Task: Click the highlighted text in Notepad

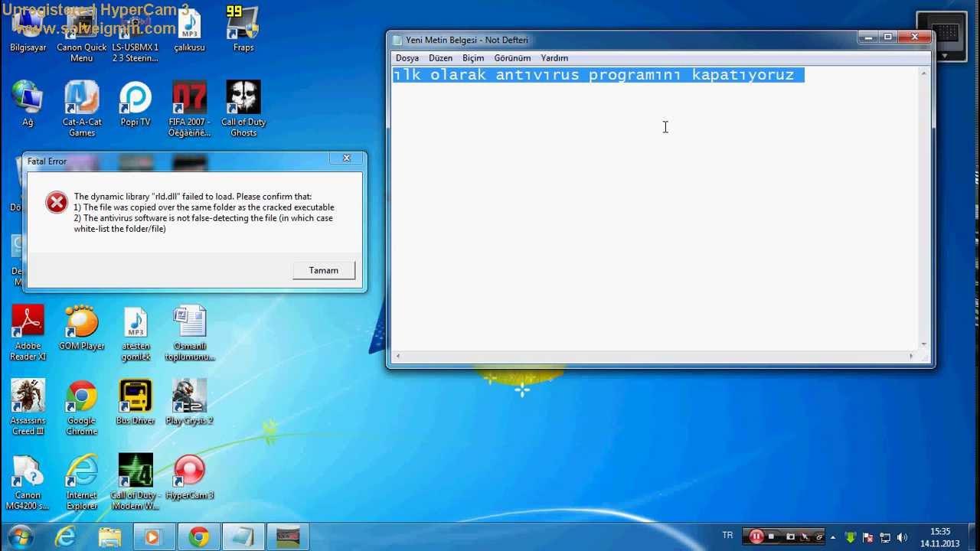Action: [598, 74]
